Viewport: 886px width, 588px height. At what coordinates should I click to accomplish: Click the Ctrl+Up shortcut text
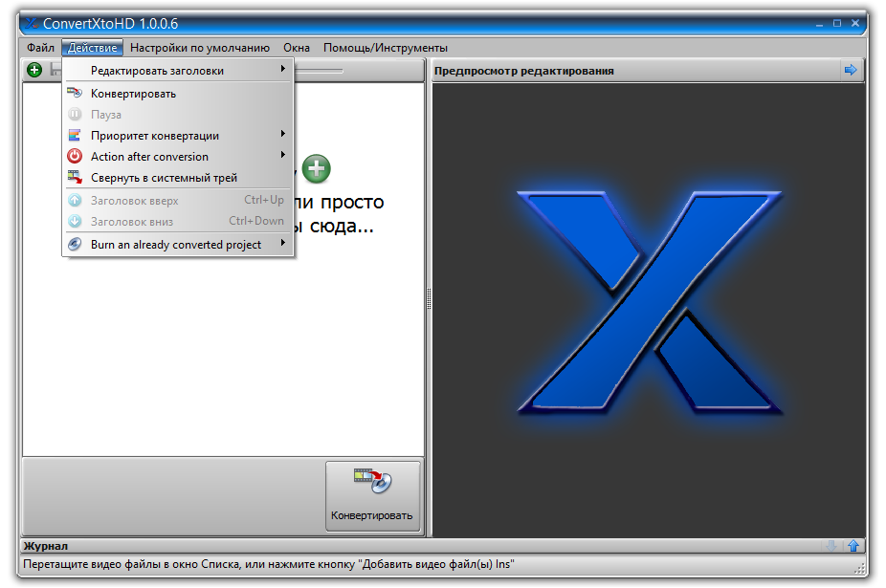pyautogui.click(x=264, y=200)
